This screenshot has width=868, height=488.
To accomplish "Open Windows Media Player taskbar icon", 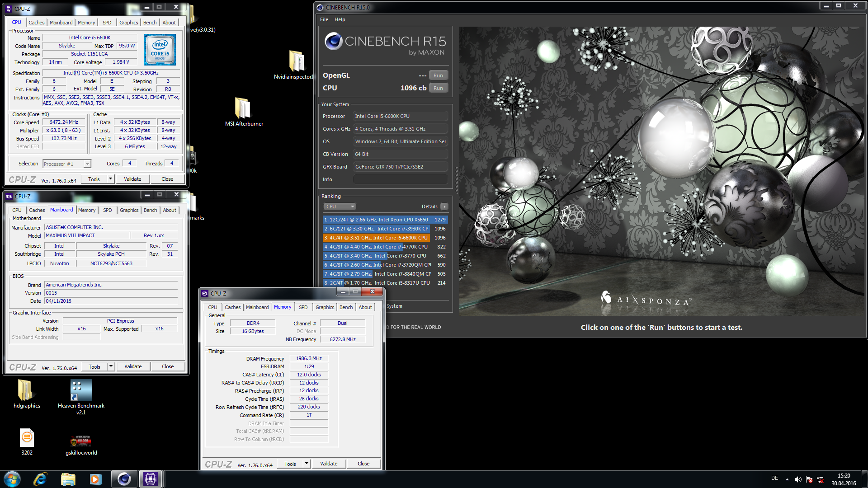I will [95, 479].
